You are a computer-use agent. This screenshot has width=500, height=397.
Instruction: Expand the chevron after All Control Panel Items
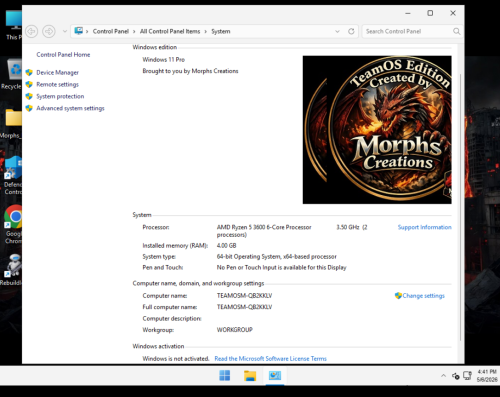205,32
